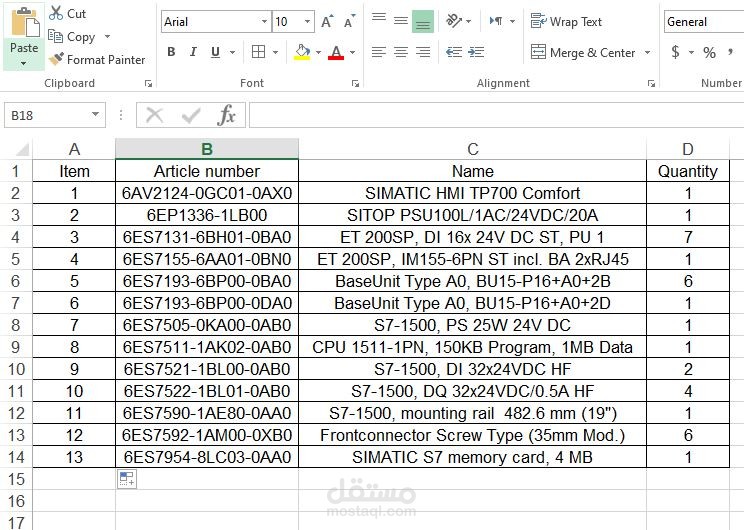Select column A header
The width and height of the screenshot is (744, 530).
[x=74, y=149]
